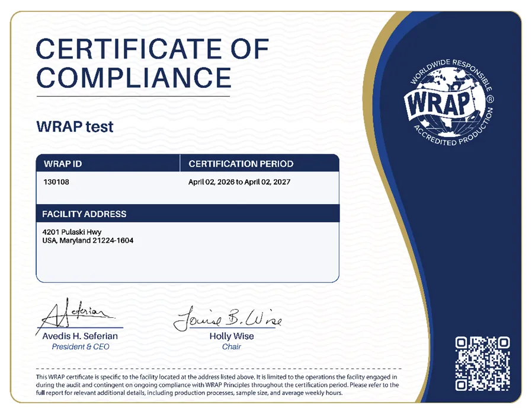This screenshot has height=414, width=532.
Task: Click the 'WRAP test' facility name
Action: pos(75,127)
